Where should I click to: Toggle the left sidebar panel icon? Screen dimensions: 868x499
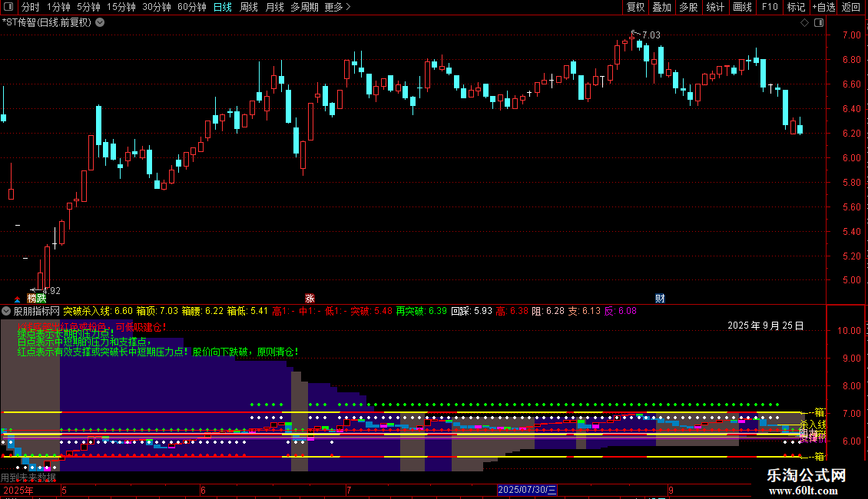click(x=8, y=7)
